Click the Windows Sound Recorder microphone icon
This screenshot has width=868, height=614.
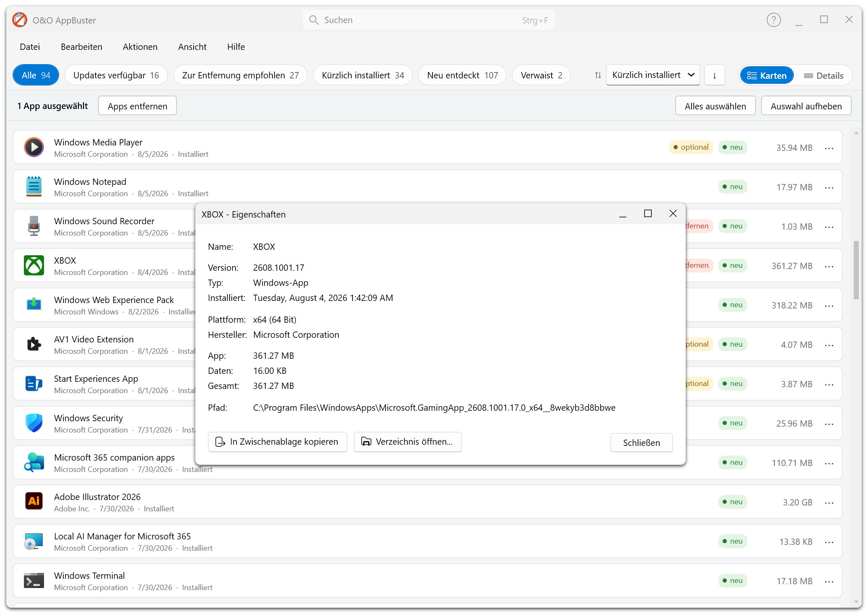[34, 226]
